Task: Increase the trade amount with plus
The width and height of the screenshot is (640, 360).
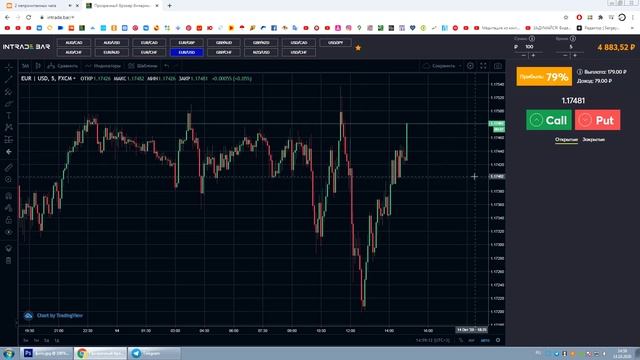Action: [x=533, y=56]
